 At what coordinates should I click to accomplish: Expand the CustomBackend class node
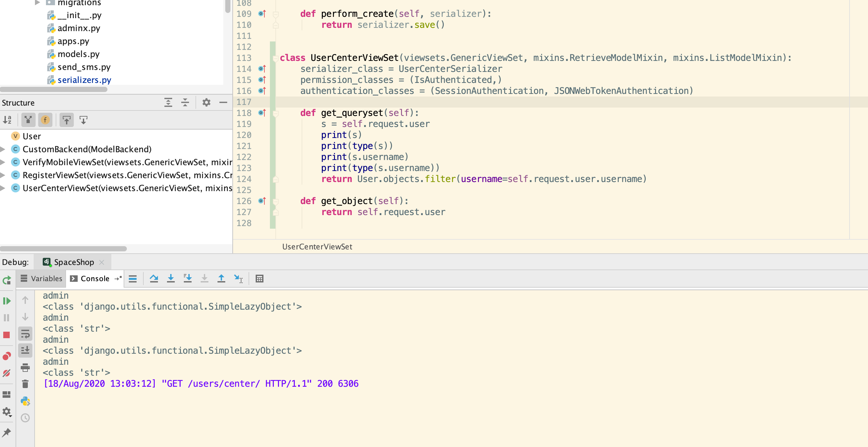coord(3,149)
